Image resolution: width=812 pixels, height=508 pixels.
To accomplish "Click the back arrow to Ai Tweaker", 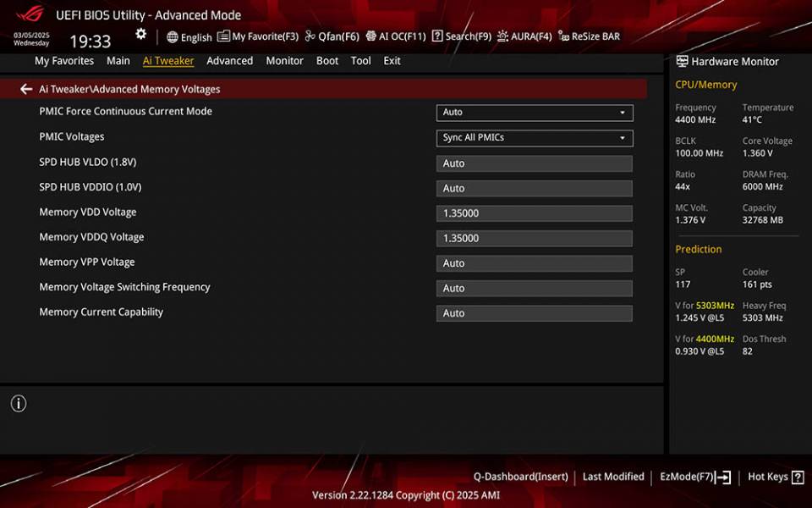I will 26,89.
